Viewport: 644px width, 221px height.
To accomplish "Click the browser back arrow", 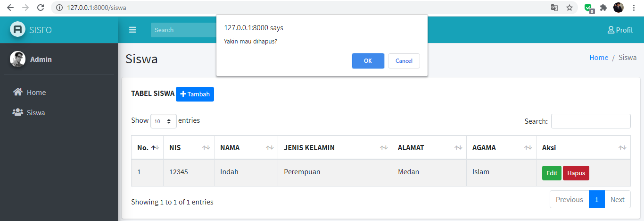I will pyautogui.click(x=10, y=8).
